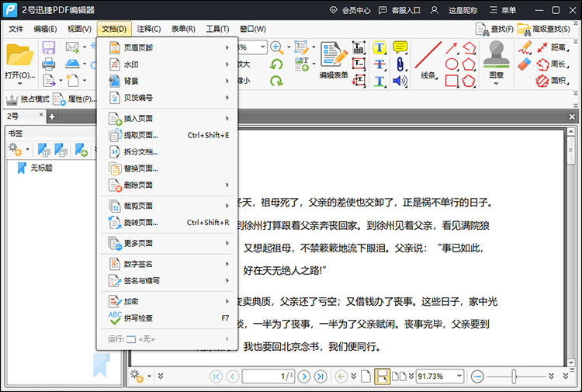Screen dimensions: 582x392
Task: Jump to the last page button
Action: coord(320,376)
